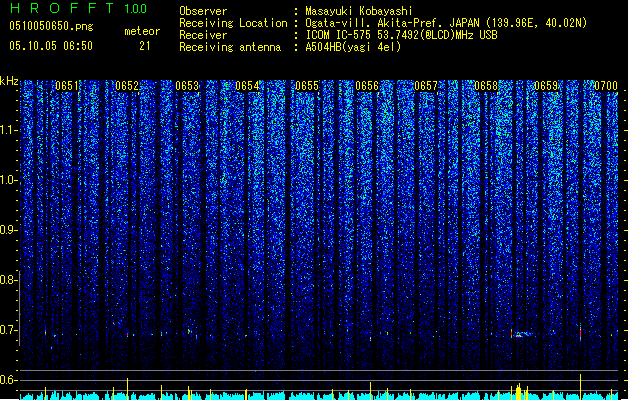Select observer name Masayuki Kobayashi
The image size is (629, 400).
pyautogui.click(x=359, y=11)
